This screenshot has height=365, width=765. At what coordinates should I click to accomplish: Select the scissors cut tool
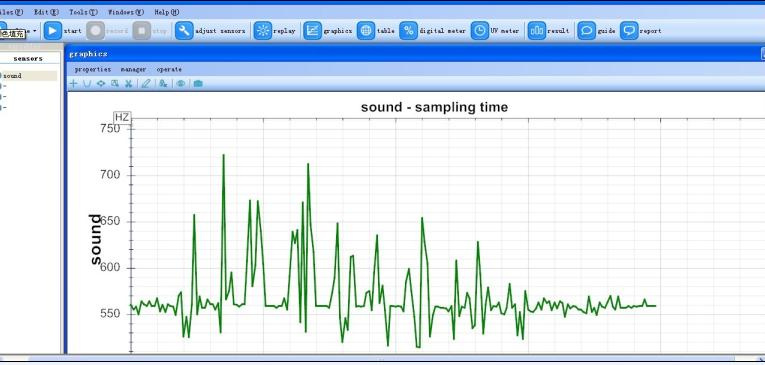[128, 83]
